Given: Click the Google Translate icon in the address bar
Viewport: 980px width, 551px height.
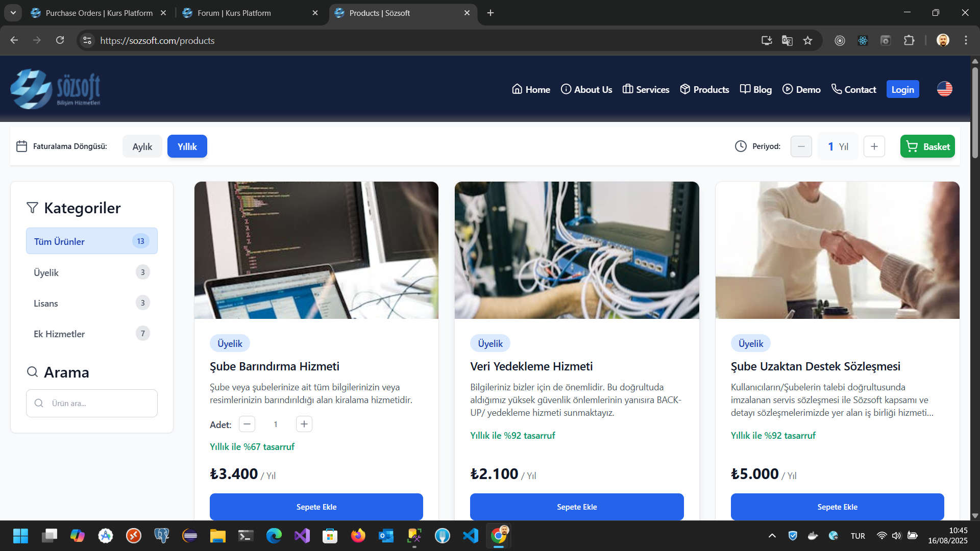Looking at the screenshot, I should coord(787,40).
